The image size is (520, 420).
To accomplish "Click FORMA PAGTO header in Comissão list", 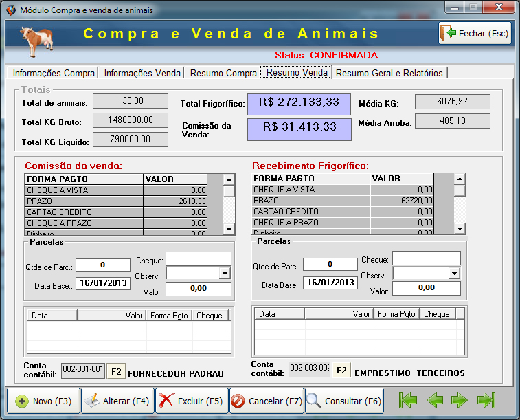I will pyautogui.click(x=84, y=179).
